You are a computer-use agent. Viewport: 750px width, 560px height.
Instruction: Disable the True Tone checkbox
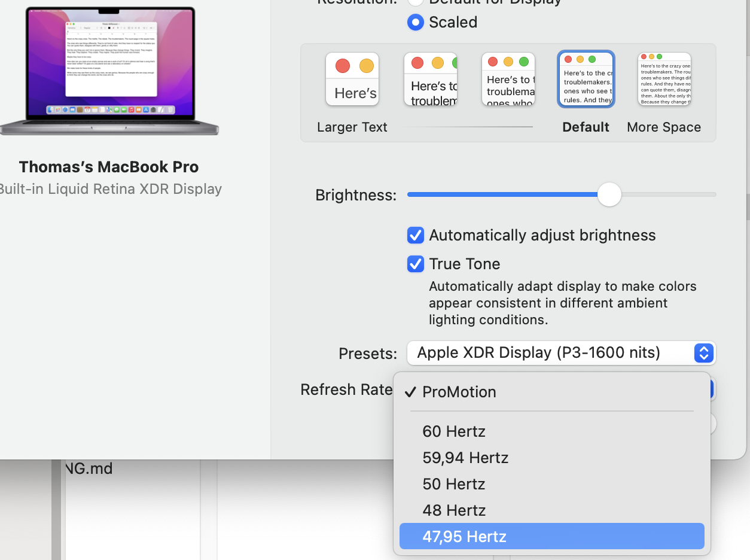[x=416, y=264]
